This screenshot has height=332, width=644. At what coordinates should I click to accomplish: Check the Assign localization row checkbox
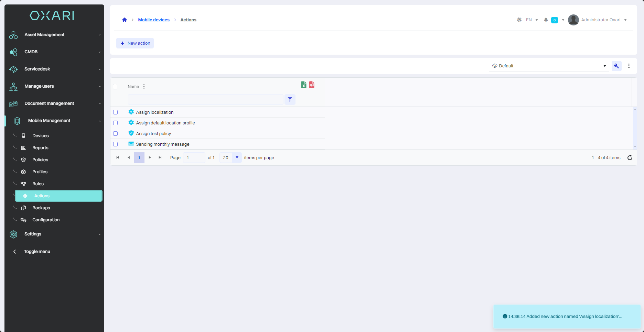pyautogui.click(x=116, y=112)
